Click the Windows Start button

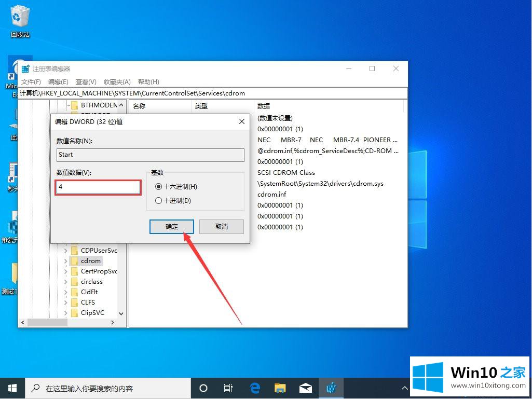click(12, 388)
